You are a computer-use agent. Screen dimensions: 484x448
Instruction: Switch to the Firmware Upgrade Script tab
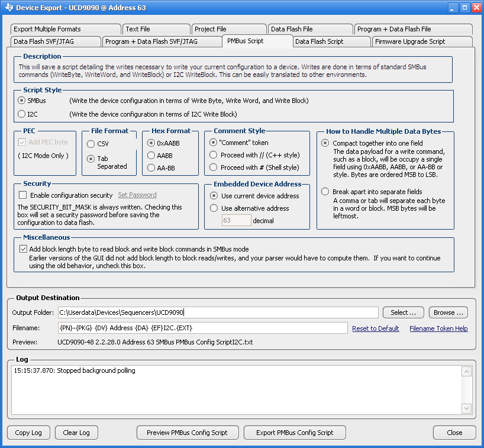[x=421, y=41]
